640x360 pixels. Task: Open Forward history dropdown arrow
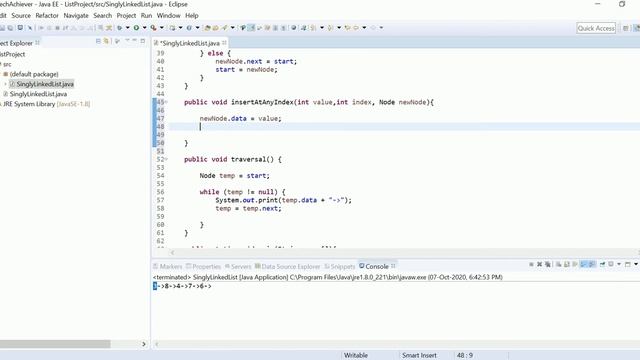click(381, 28)
